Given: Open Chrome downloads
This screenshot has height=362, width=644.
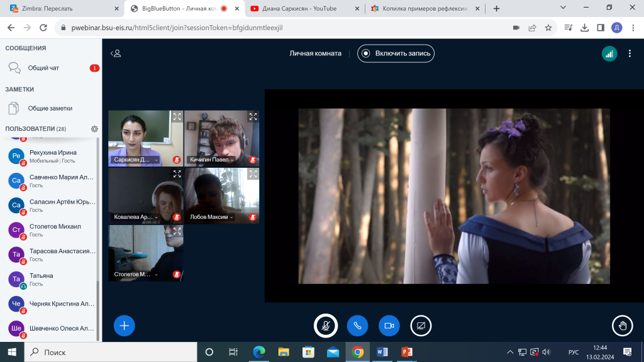Looking at the screenshot, I should tap(584, 28).
